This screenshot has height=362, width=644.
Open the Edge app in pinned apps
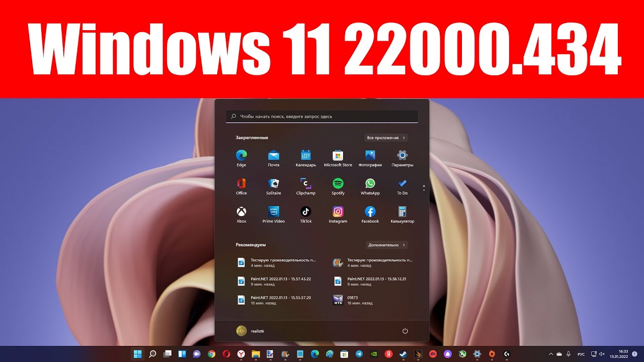click(242, 158)
